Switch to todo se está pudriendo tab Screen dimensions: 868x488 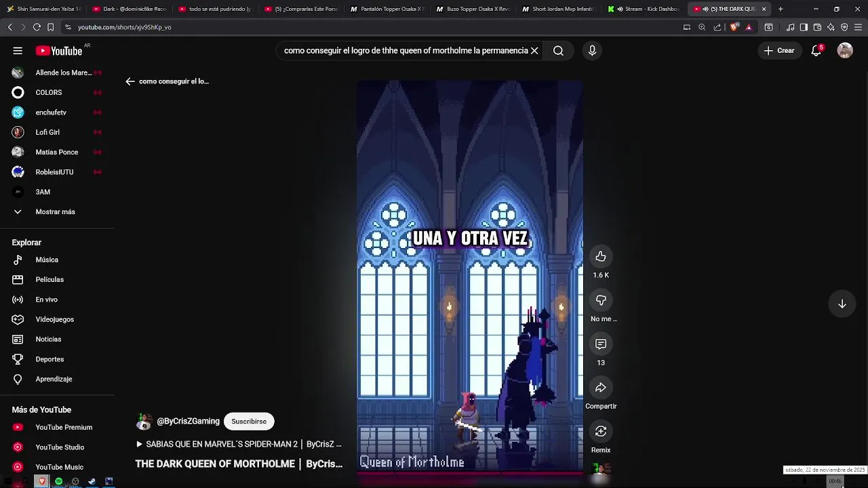(x=215, y=9)
